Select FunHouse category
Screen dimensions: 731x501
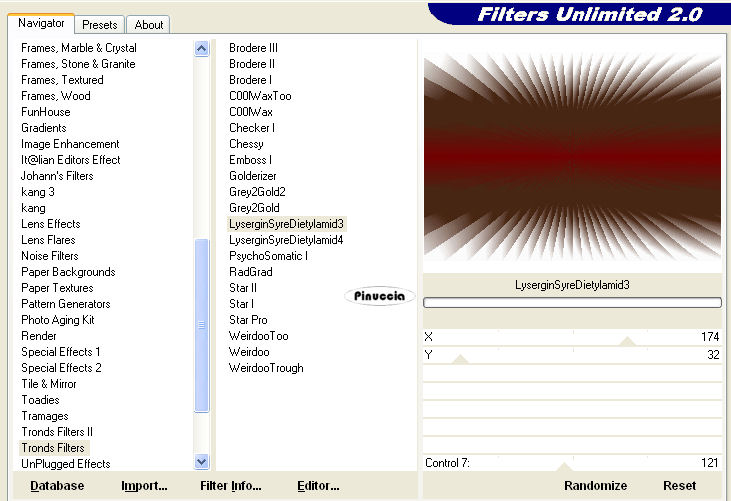46,112
